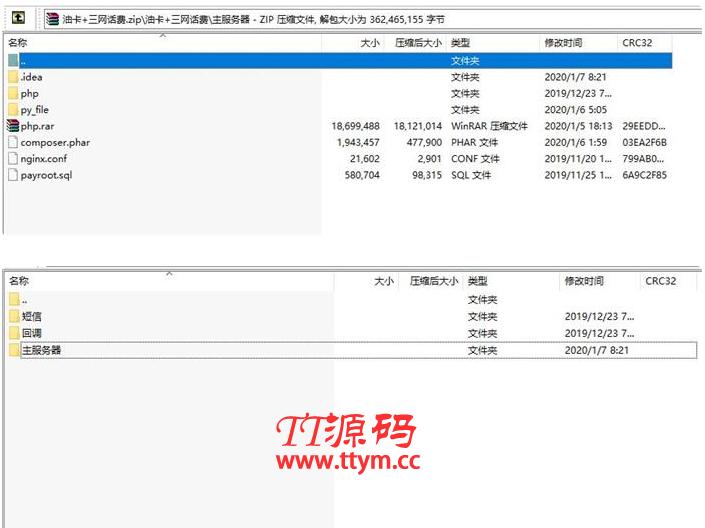Click the SQL 文件 type cell
Screen dimensions: 705x528
pos(471,175)
